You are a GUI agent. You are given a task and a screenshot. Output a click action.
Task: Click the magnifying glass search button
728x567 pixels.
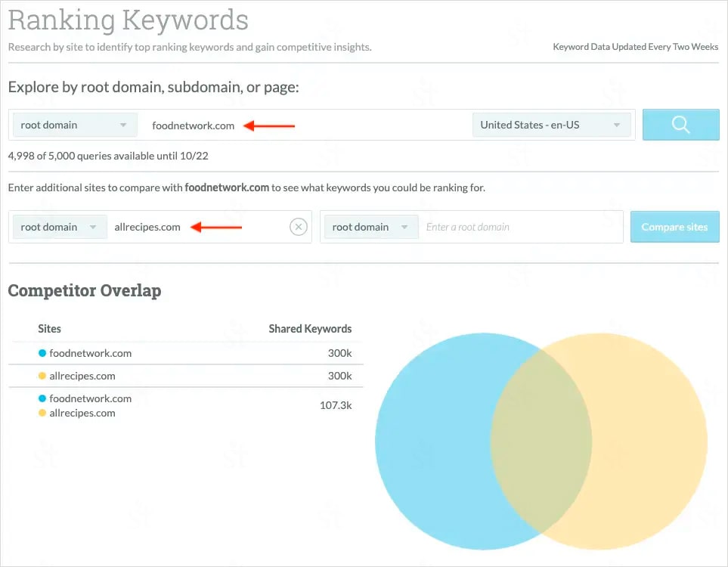tap(680, 125)
